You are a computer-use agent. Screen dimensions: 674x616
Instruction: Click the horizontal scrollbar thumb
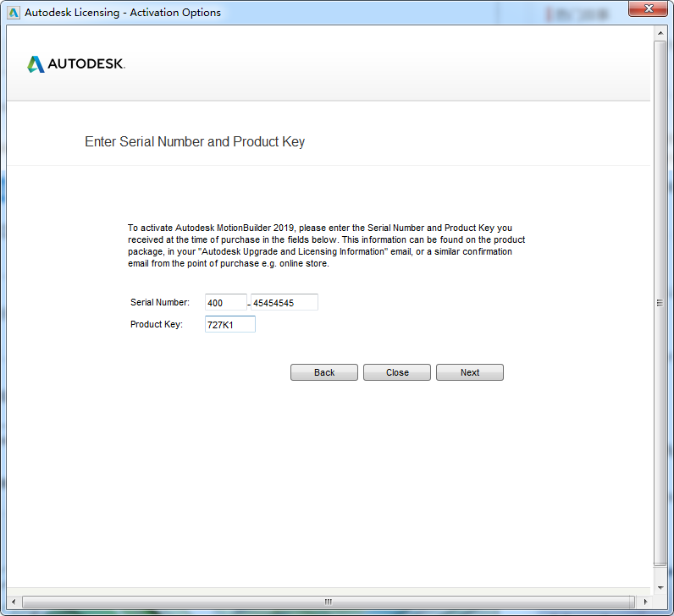pyautogui.click(x=328, y=602)
